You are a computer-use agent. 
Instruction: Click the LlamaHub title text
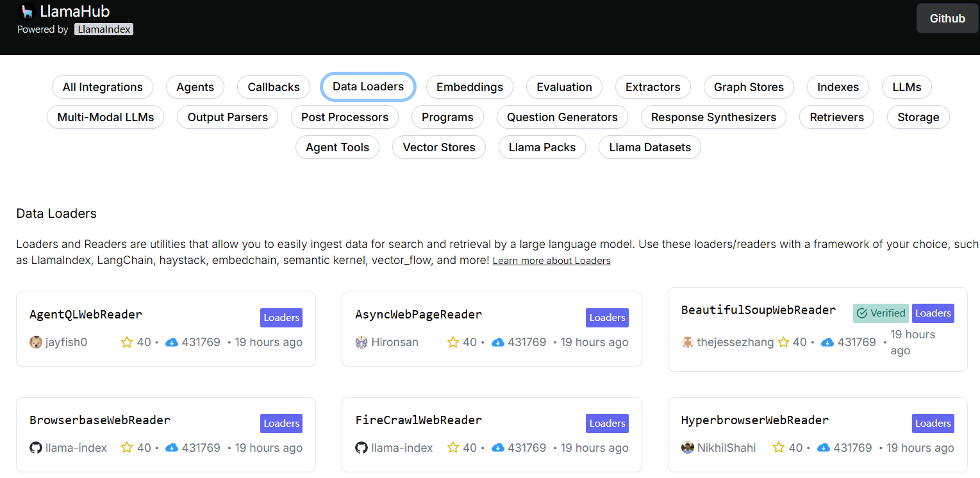coord(75,12)
